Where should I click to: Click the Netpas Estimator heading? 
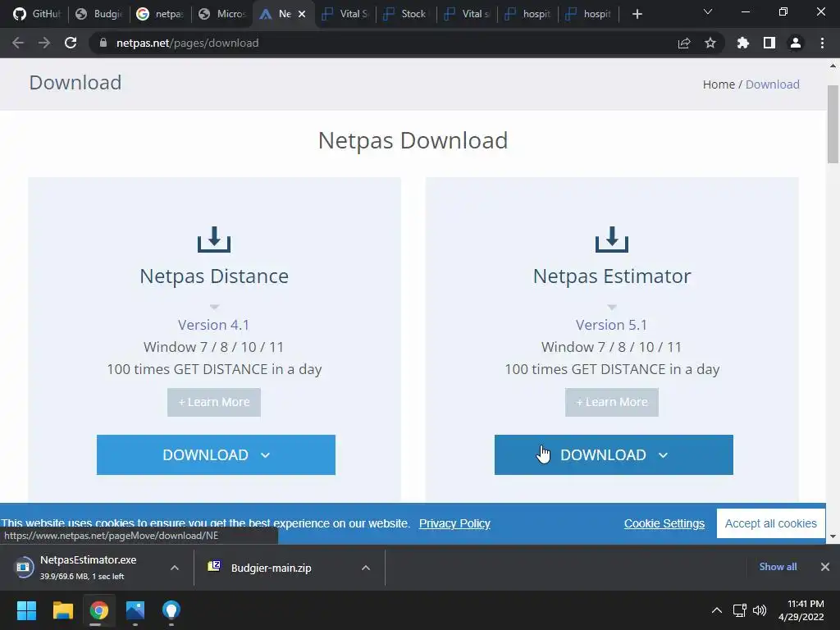pyautogui.click(x=612, y=276)
